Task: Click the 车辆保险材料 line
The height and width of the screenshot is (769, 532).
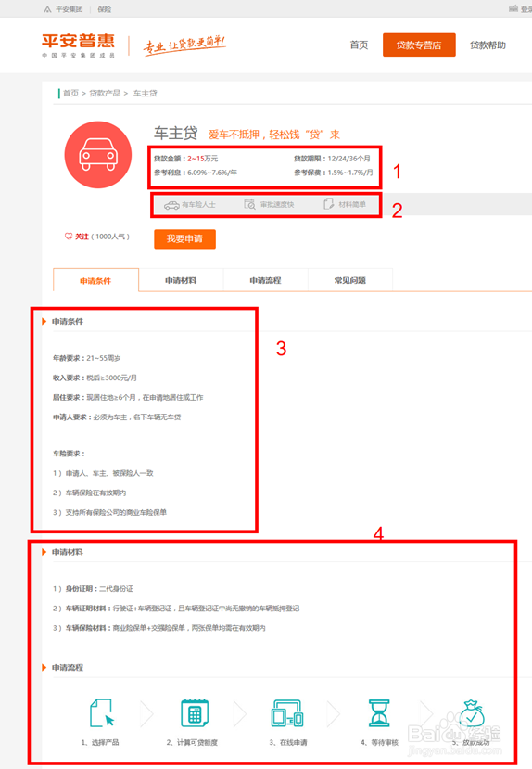Action: point(158,628)
